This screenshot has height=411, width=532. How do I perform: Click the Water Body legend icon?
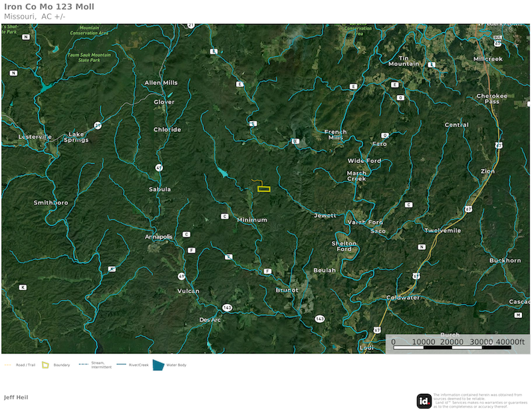158,365
